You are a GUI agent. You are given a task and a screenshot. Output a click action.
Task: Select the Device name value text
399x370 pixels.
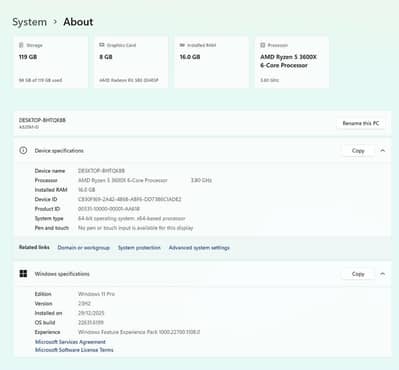101,171
